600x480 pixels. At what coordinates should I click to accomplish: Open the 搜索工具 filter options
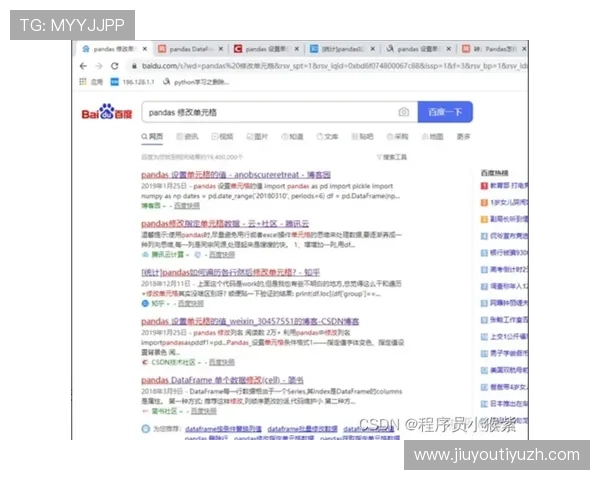pos(392,157)
